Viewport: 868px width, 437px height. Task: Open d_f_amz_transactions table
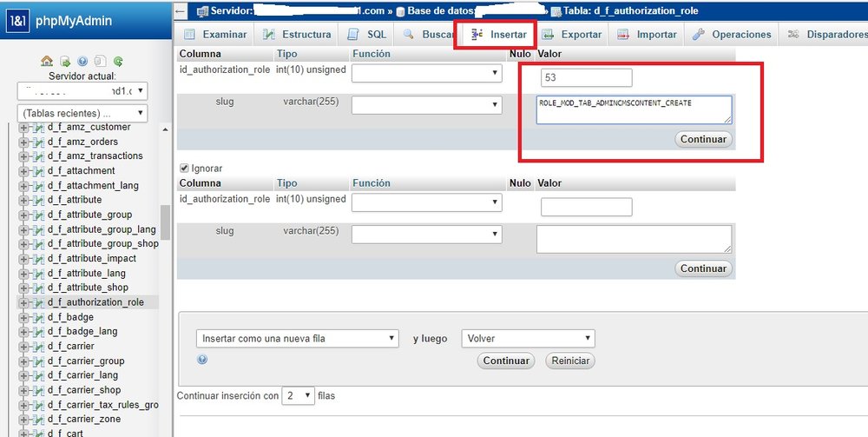(x=95, y=156)
